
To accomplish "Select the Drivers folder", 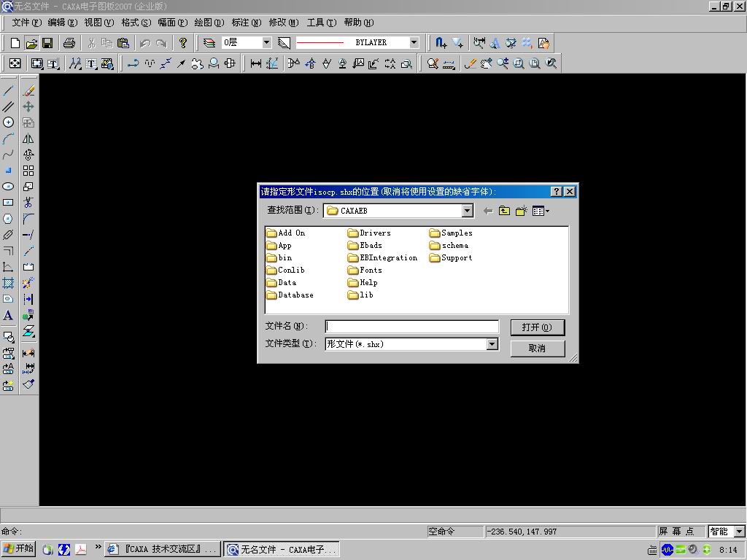I will click(369, 233).
